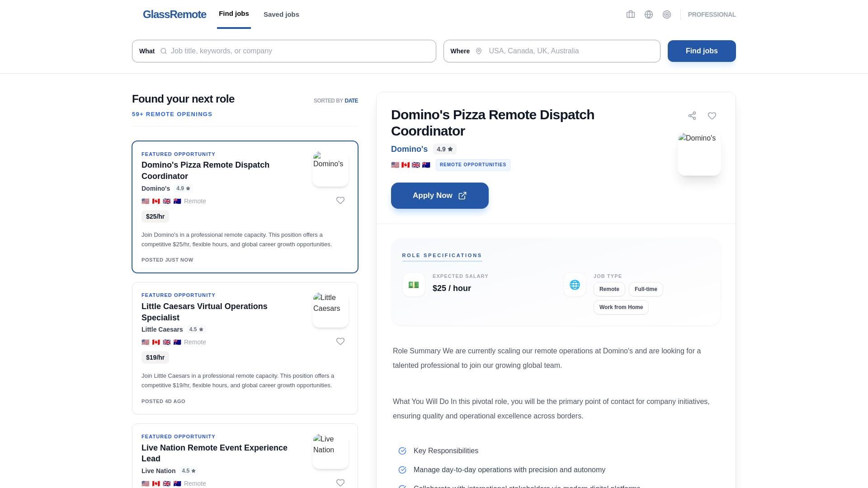
Task: Click the GlassRemote logo
Action: (175, 14)
